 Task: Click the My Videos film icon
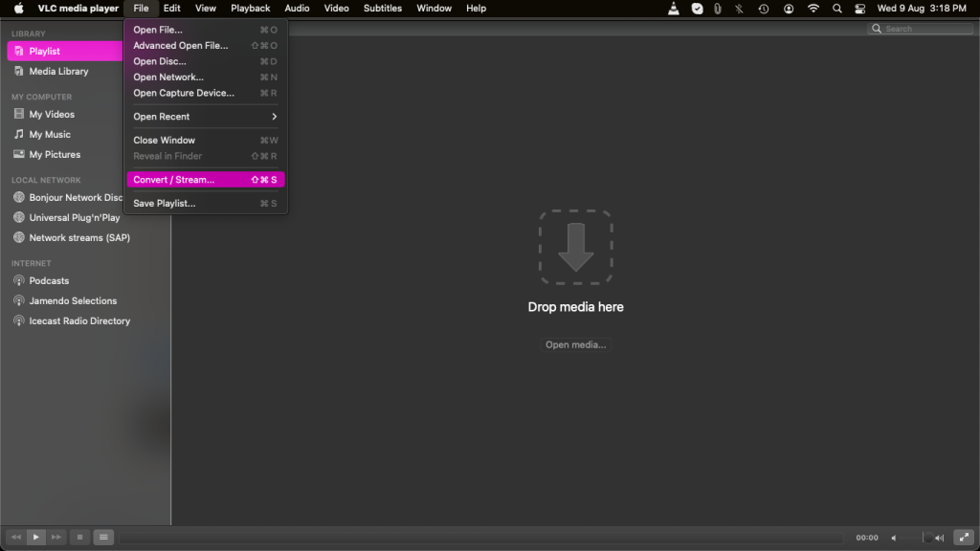19,114
